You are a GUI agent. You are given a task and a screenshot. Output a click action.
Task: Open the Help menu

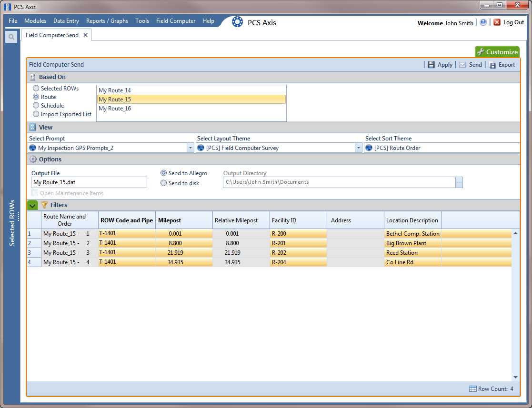point(208,20)
